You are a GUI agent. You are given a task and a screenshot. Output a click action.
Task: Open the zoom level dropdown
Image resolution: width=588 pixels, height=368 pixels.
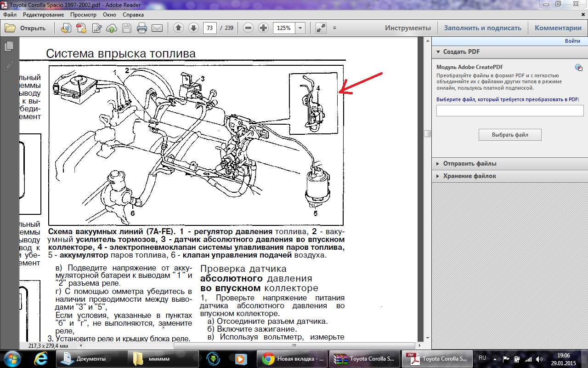300,28
